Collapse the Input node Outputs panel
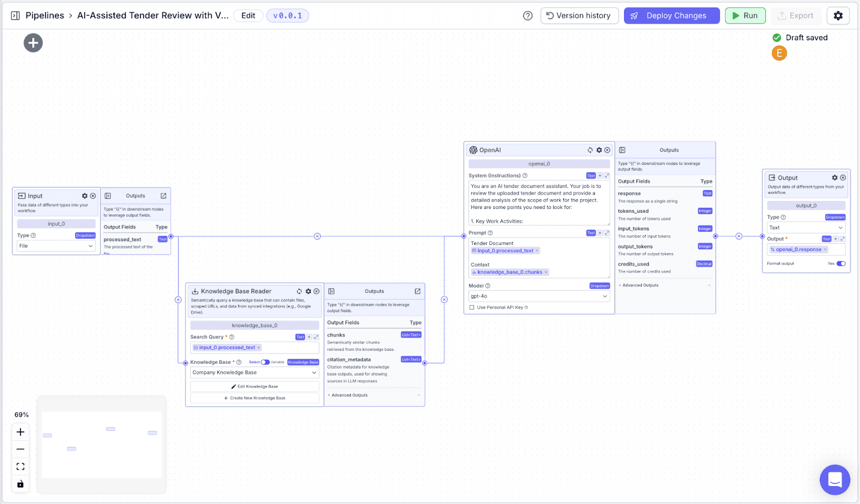 107,196
